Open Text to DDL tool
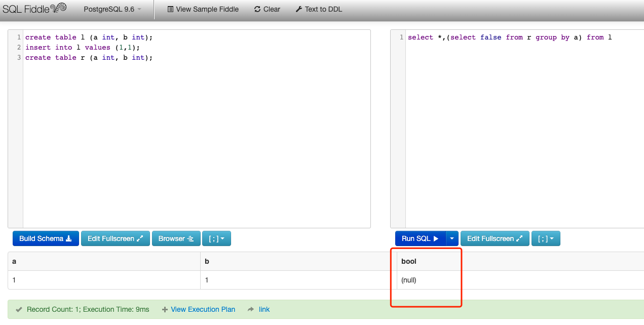 (x=319, y=9)
